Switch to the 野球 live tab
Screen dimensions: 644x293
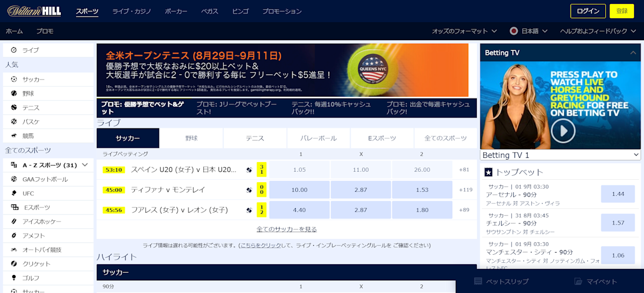191,138
